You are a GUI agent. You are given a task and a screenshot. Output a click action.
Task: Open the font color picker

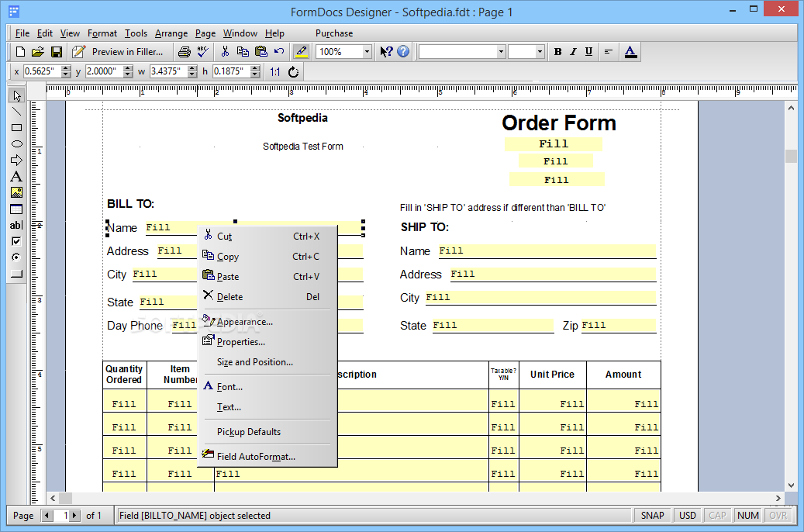630,52
